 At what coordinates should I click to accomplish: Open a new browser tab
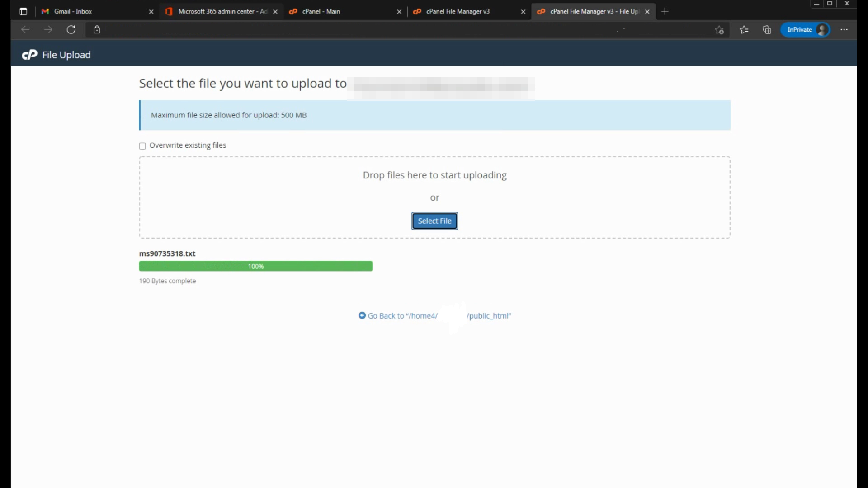tap(665, 12)
